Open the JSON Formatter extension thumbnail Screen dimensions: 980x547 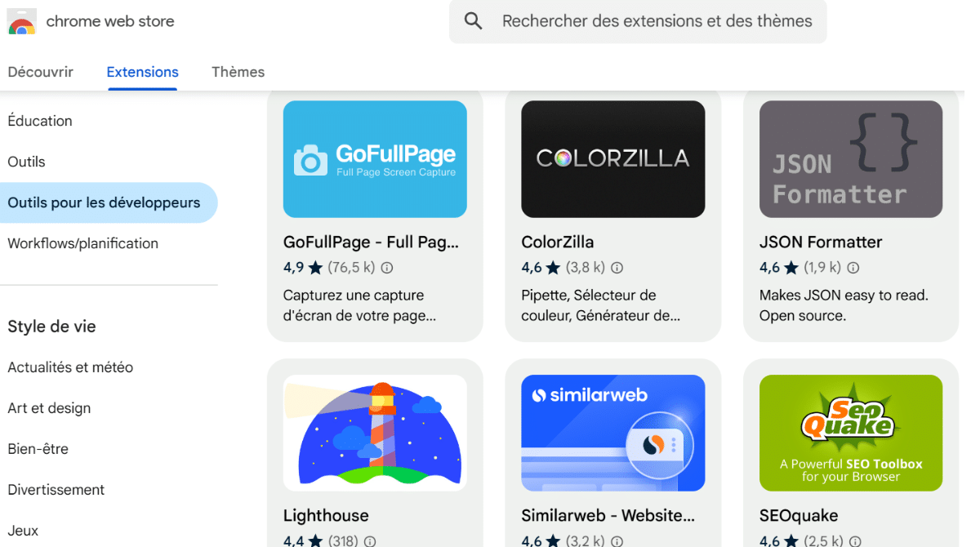tap(851, 159)
